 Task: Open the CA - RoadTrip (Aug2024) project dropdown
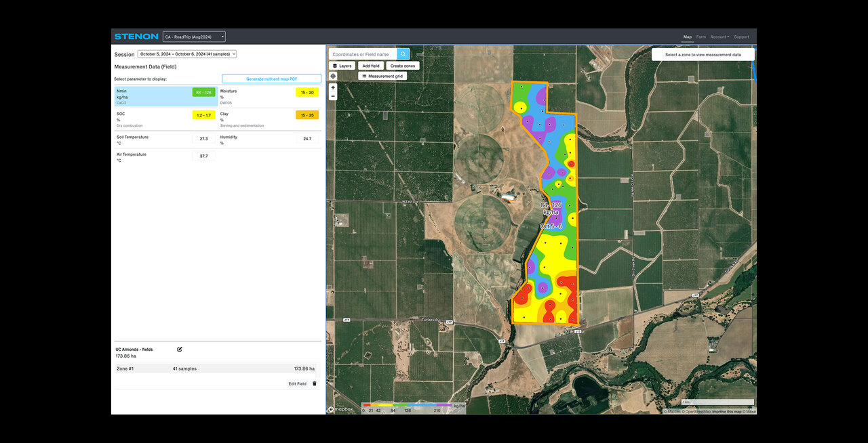pyautogui.click(x=194, y=37)
